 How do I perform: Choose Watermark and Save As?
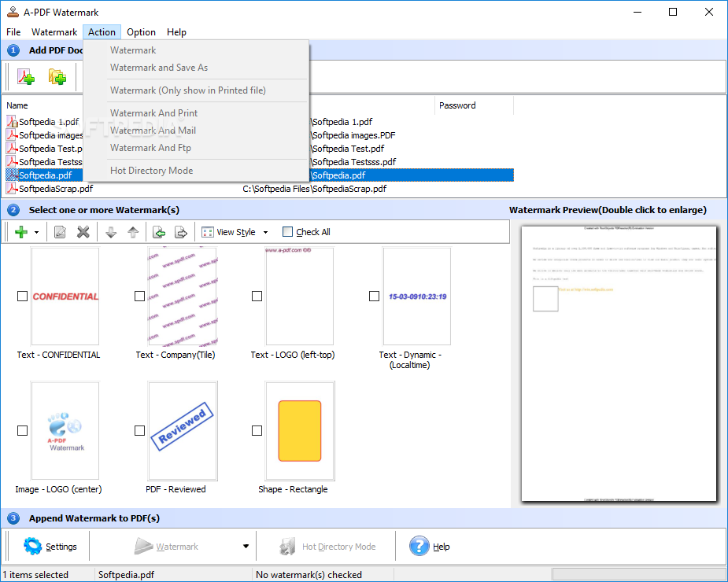(x=196, y=68)
